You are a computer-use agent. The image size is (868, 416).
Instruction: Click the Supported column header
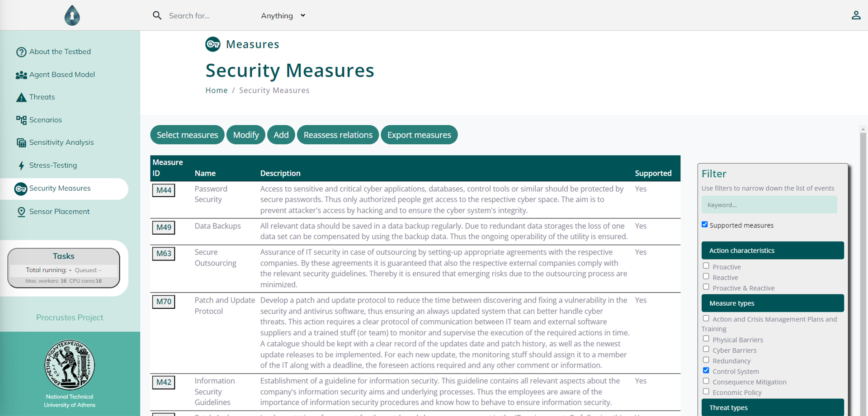(x=653, y=173)
